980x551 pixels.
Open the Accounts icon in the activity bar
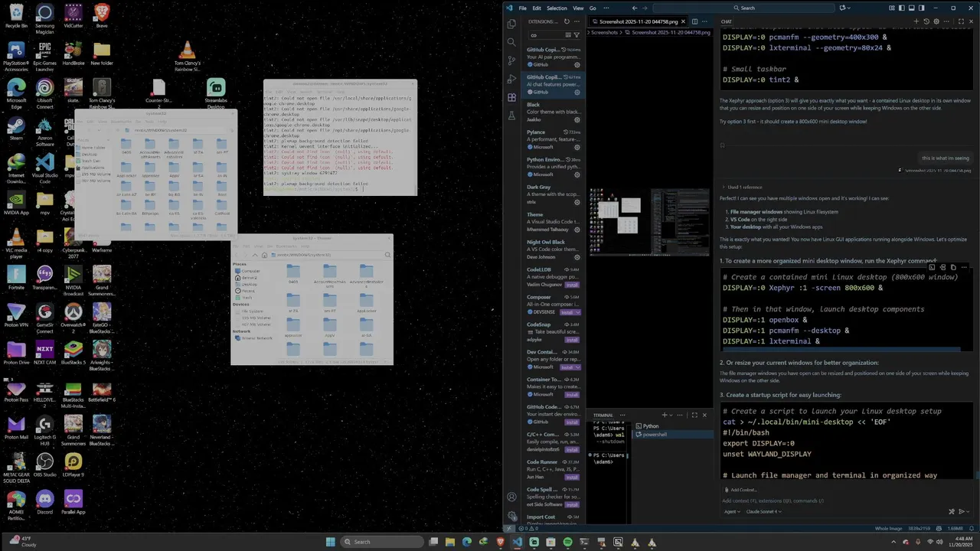tap(511, 497)
